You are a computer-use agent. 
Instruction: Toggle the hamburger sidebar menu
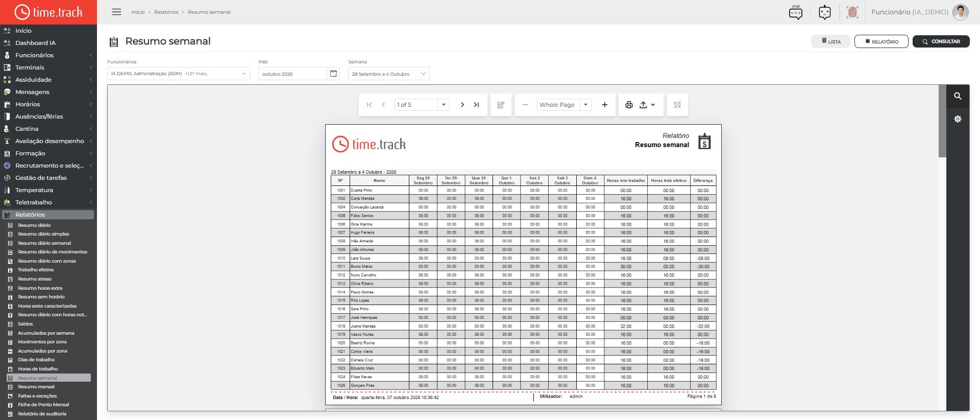(116, 12)
